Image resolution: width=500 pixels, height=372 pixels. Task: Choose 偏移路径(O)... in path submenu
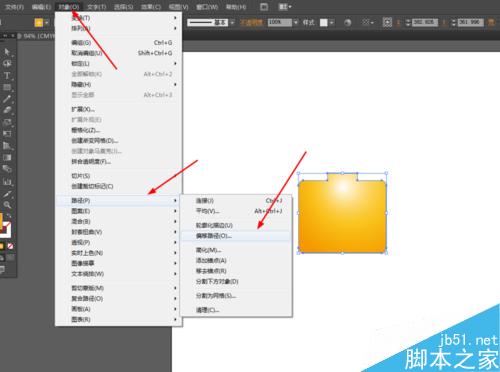coord(236,236)
